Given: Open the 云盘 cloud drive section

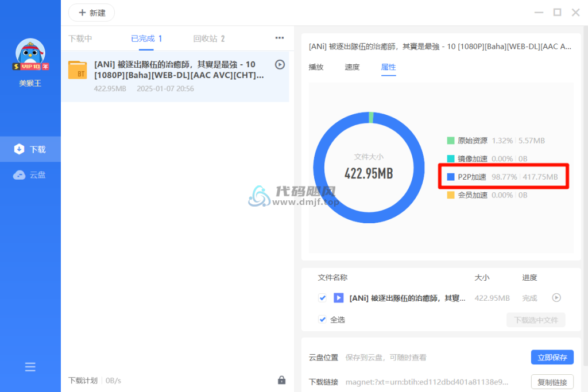Looking at the screenshot, I should [x=30, y=174].
